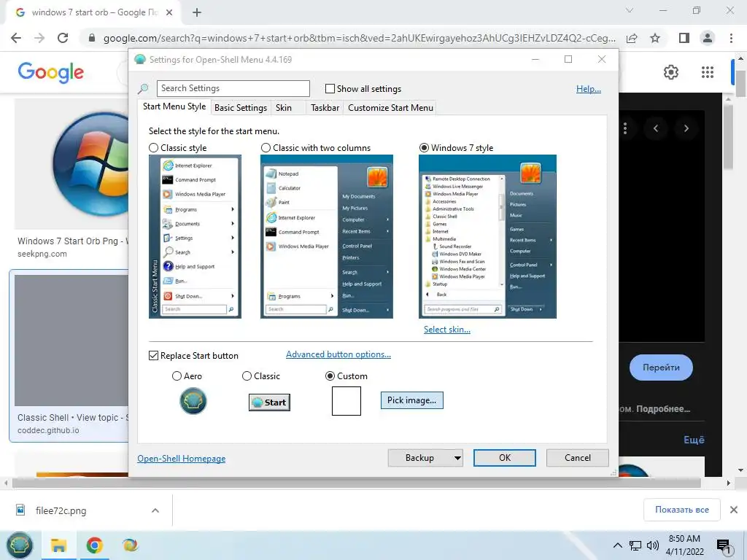Open the Windows 7 Start Orb Png image

click(x=71, y=164)
